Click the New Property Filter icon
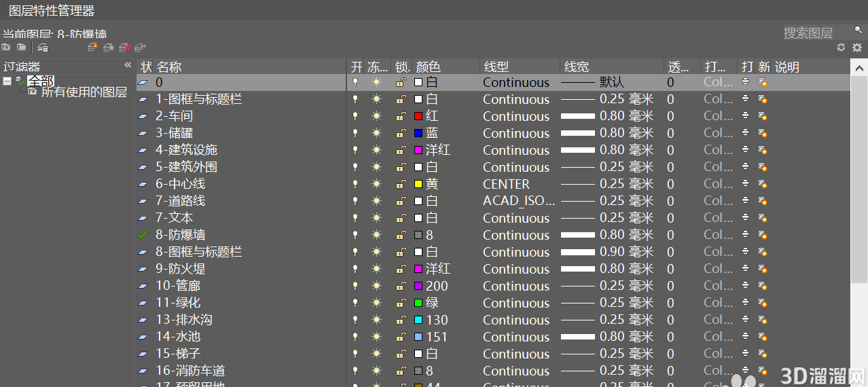Viewport: 868px width, 387px height. point(6,48)
